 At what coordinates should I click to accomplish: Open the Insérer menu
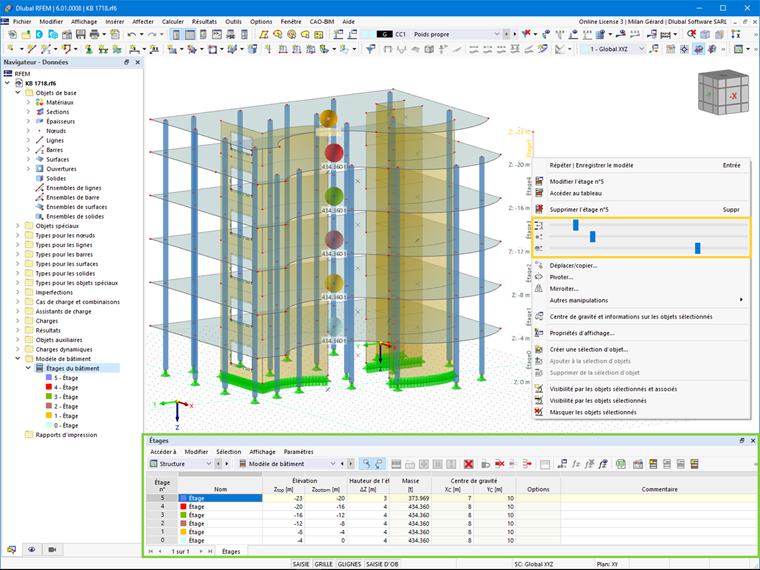(x=114, y=22)
